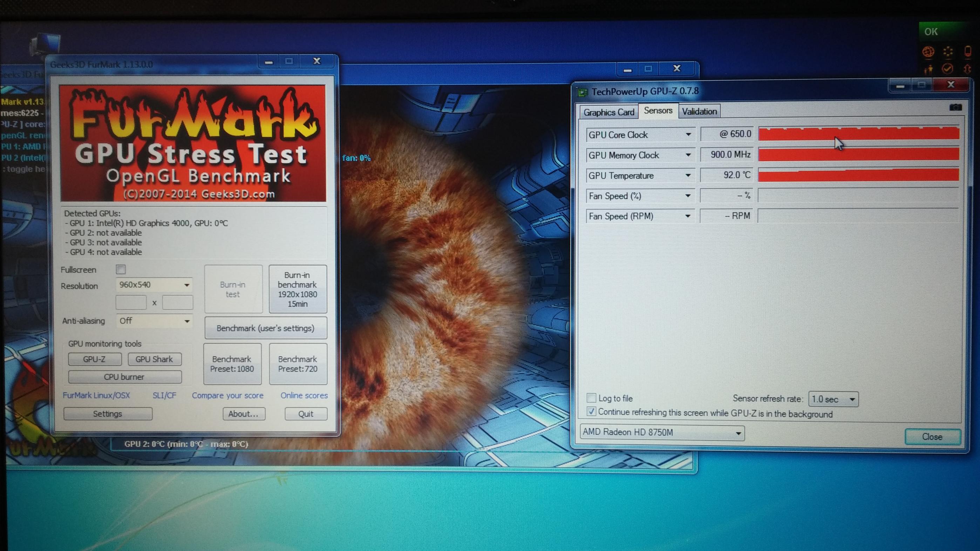Click the dotted circle gadget icon
Image resolution: width=980 pixels, height=551 pixels.
(948, 51)
